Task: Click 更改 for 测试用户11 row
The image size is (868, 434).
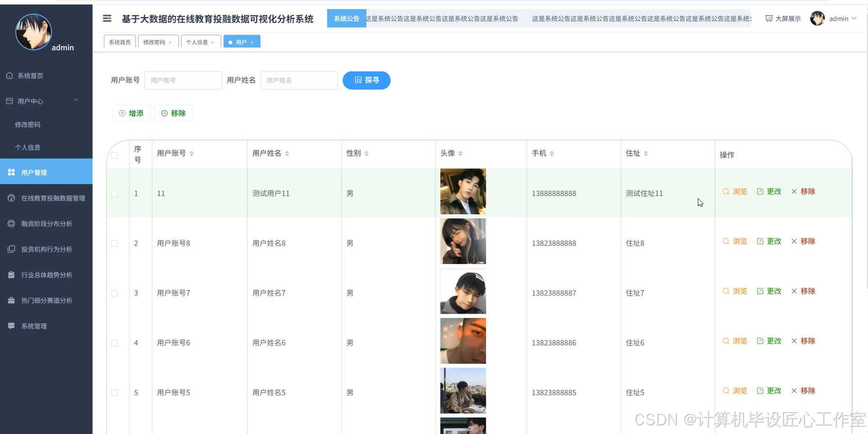Action: (x=769, y=191)
